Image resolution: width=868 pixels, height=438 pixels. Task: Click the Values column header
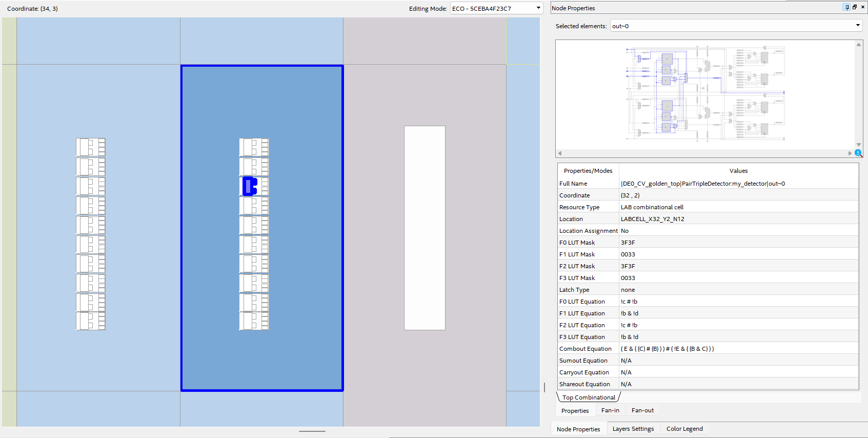738,171
